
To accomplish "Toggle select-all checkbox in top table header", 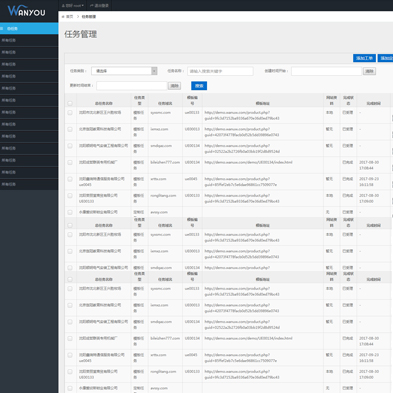I will click(70, 103).
